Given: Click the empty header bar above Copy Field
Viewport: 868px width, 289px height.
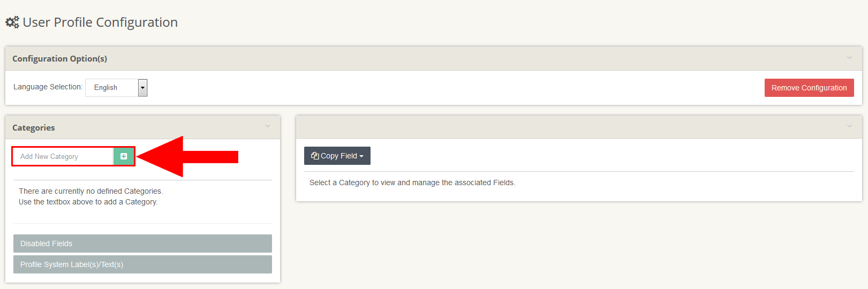Looking at the screenshot, I should [x=535, y=127].
